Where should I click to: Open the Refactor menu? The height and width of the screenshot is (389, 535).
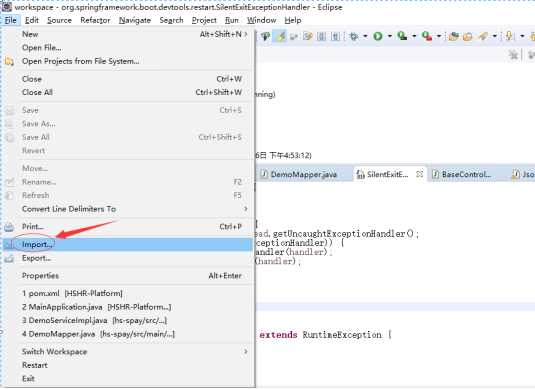click(95, 20)
